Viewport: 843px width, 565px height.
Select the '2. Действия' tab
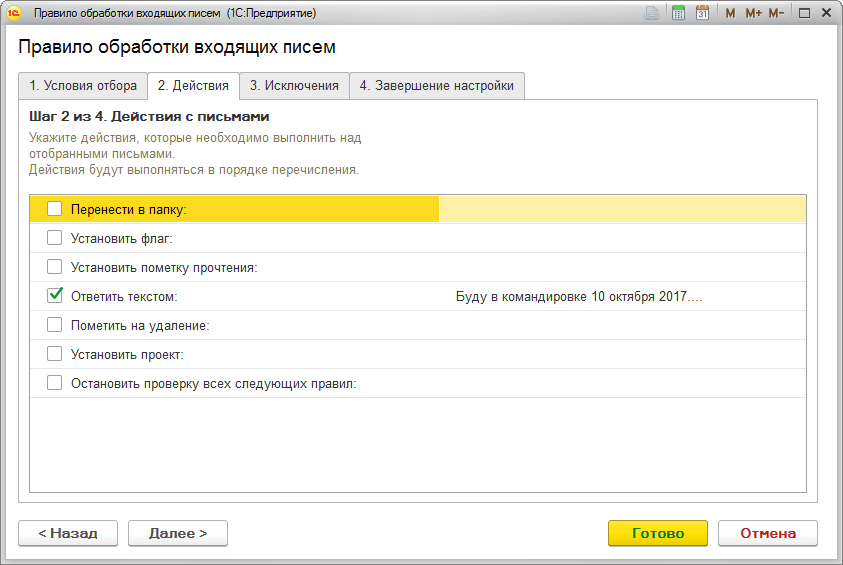[x=193, y=86]
